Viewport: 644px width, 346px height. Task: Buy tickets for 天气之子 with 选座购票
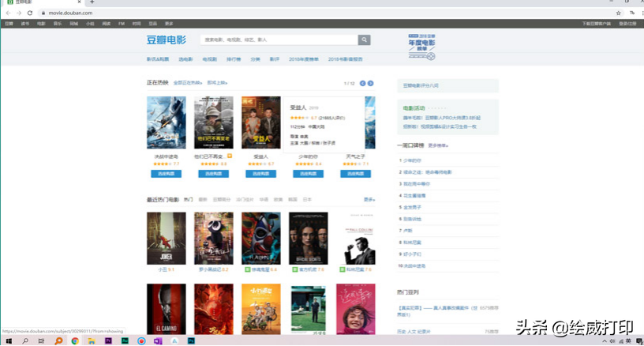[x=356, y=174]
